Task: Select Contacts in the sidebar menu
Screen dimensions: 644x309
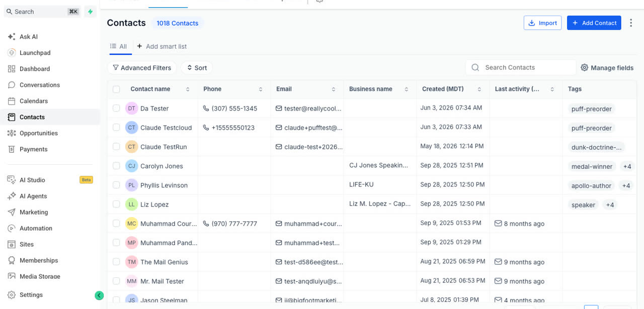Action: tap(32, 117)
